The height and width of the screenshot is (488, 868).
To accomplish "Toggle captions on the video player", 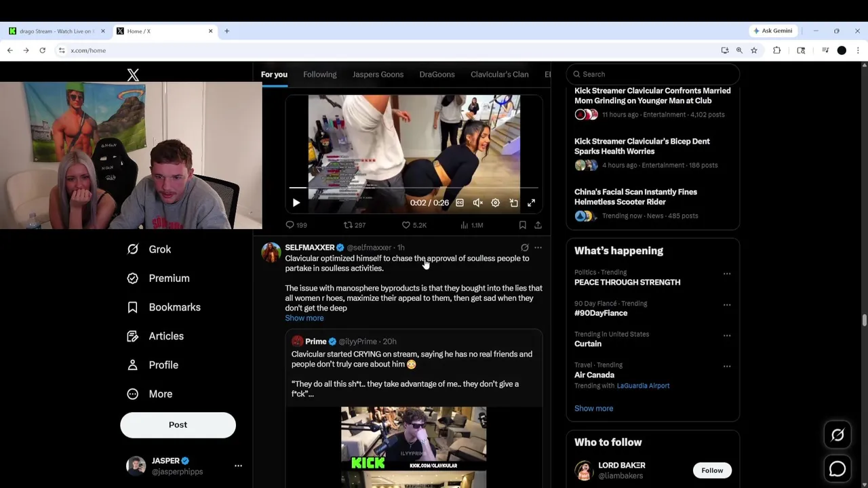I will (460, 203).
